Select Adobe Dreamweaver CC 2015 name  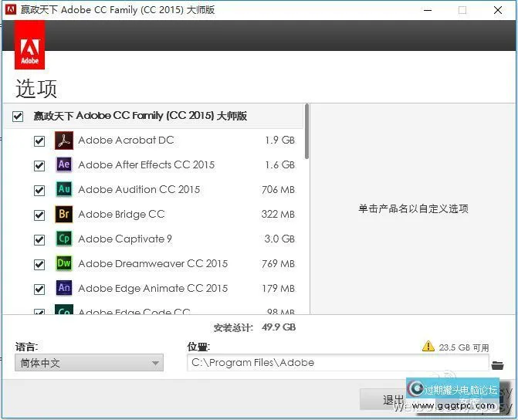pyautogui.click(x=153, y=264)
